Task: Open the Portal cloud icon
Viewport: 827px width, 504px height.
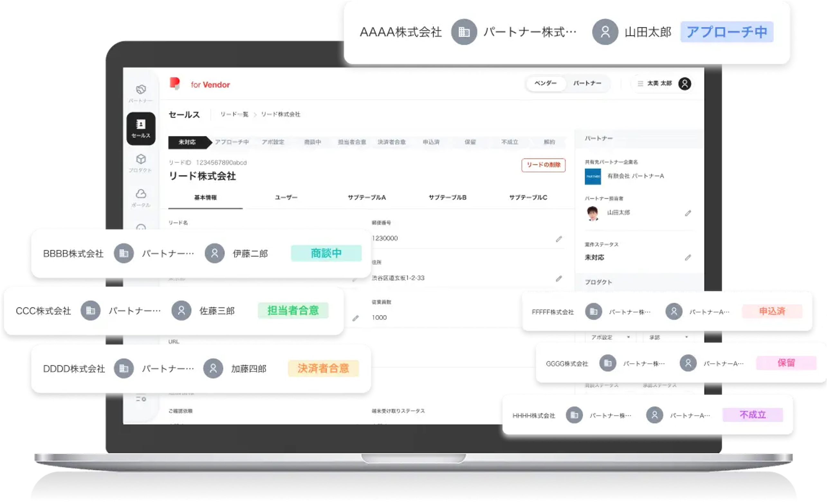Action: (x=141, y=194)
